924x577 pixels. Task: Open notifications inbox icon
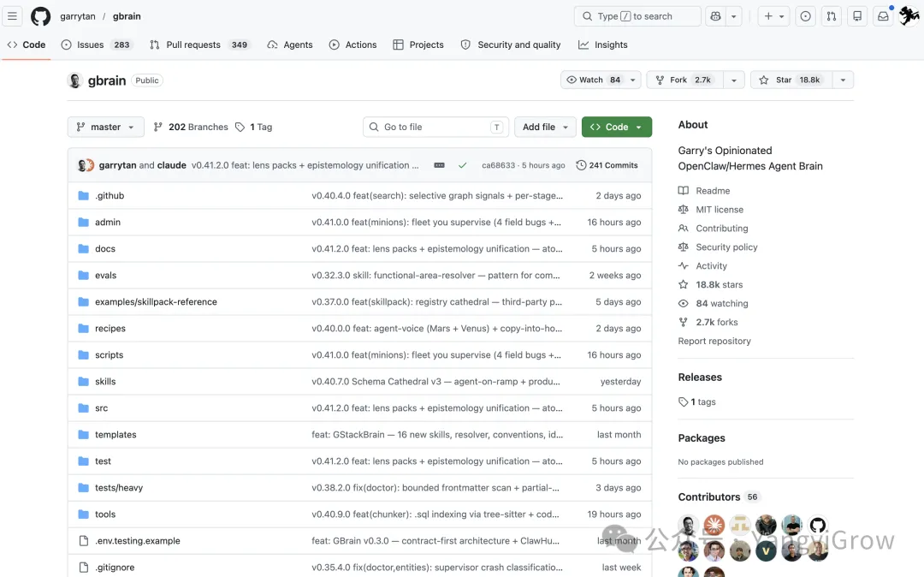[883, 16]
